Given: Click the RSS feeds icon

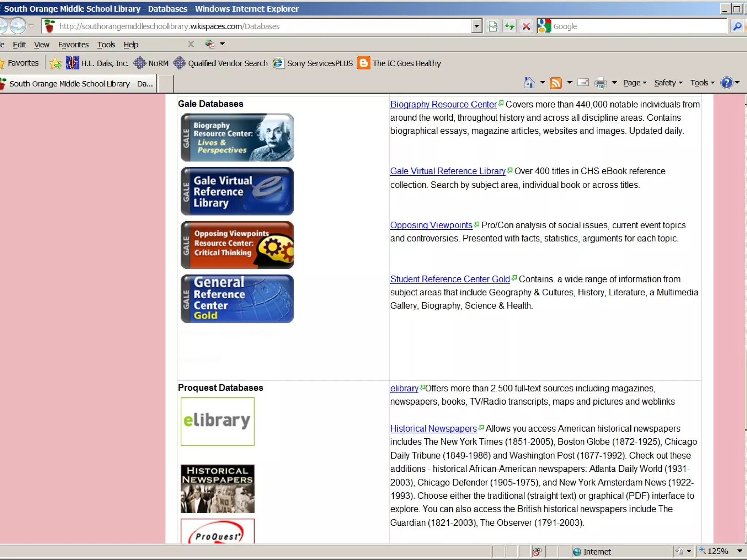Looking at the screenshot, I should click(556, 83).
